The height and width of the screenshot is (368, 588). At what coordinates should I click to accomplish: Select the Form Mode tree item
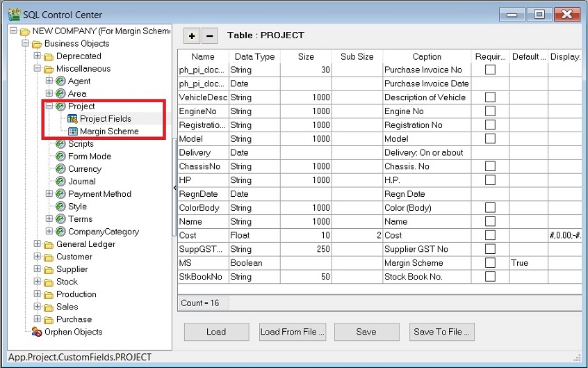89,157
